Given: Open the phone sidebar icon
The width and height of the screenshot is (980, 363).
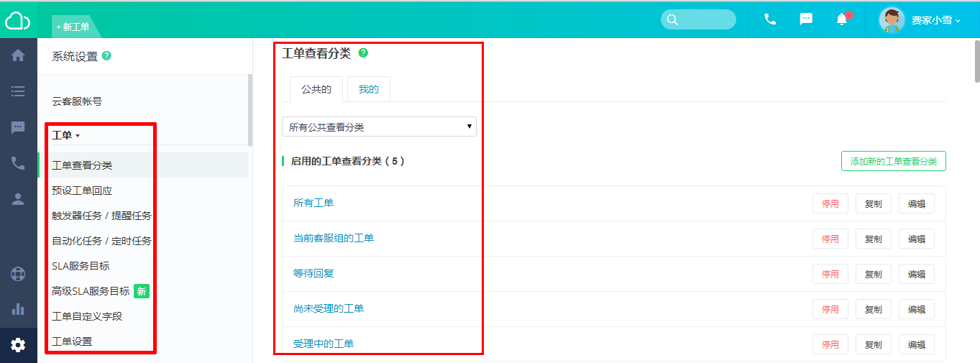Looking at the screenshot, I should 18,164.
